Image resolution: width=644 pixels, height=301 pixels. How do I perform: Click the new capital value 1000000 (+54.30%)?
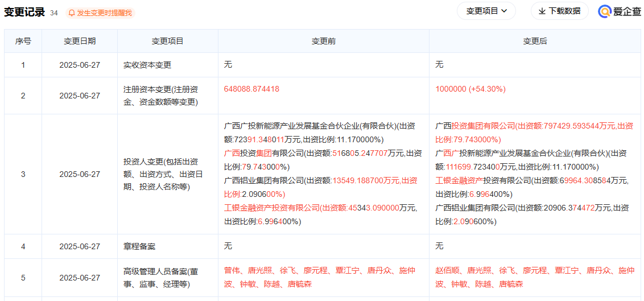[470, 89]
